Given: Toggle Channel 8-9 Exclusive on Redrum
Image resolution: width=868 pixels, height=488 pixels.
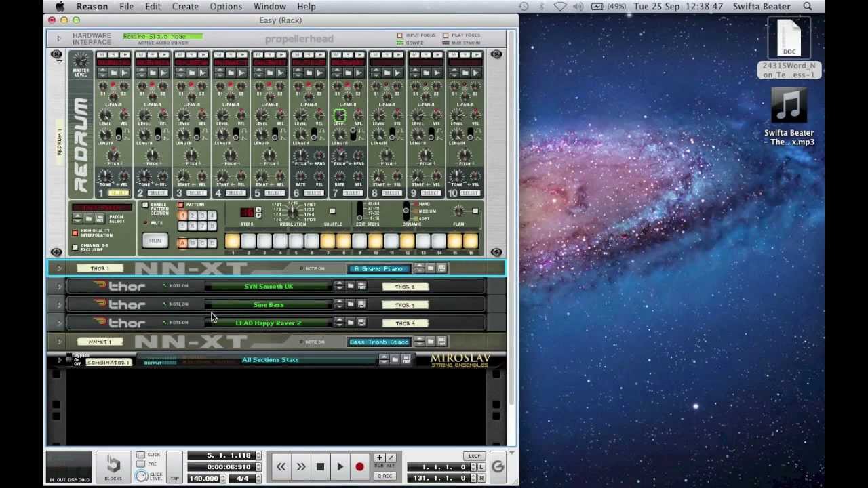Looking at the screenshot, I should pos(75,247).
